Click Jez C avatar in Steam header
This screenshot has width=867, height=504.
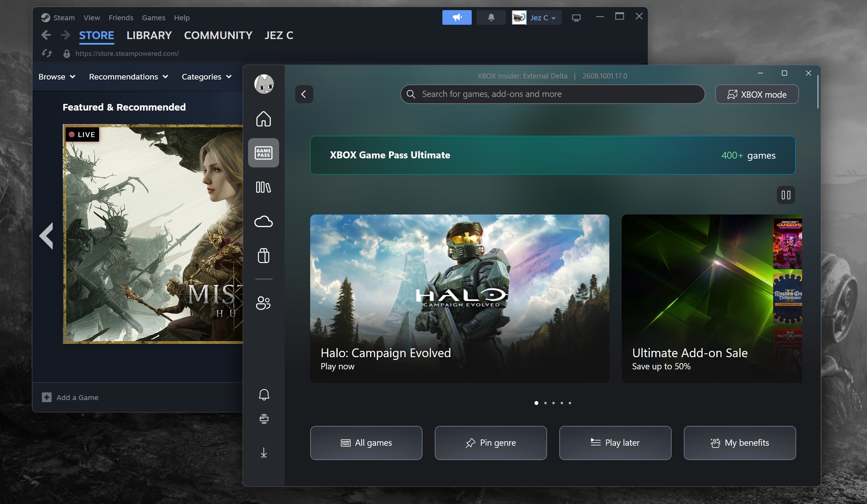519,17
